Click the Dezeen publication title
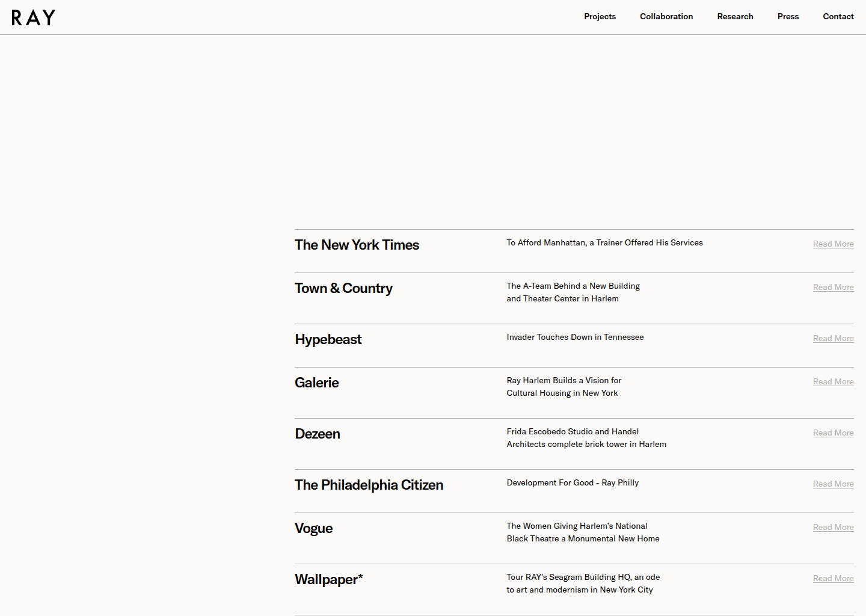Viewport: 866px width, 616px height. tap(318, 434)
